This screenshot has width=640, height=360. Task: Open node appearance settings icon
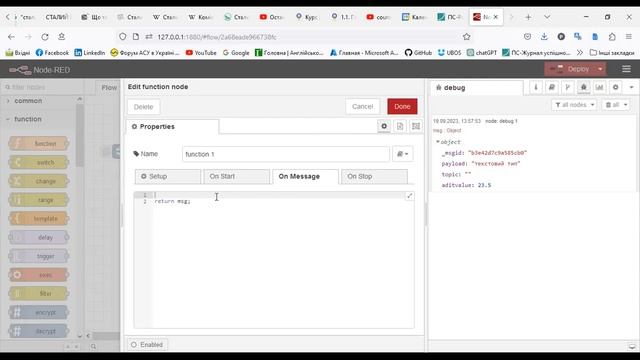point(416,127)
